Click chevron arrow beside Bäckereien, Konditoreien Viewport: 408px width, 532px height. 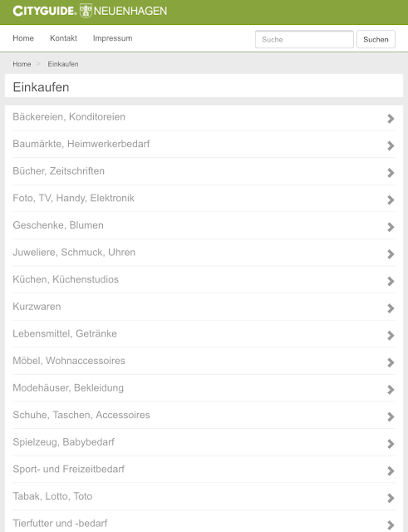(x=391, y=118)
